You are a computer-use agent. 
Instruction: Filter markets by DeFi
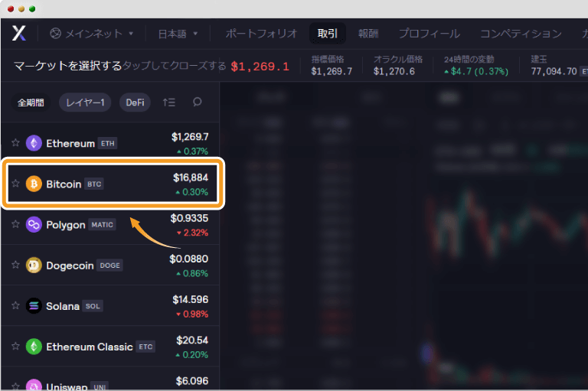point(135,103)
